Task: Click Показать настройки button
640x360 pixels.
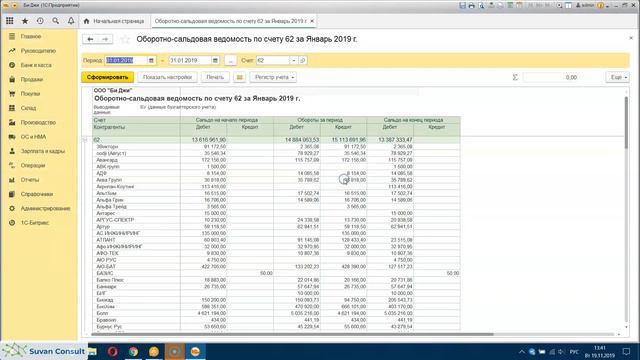Action: pos(167,77)
